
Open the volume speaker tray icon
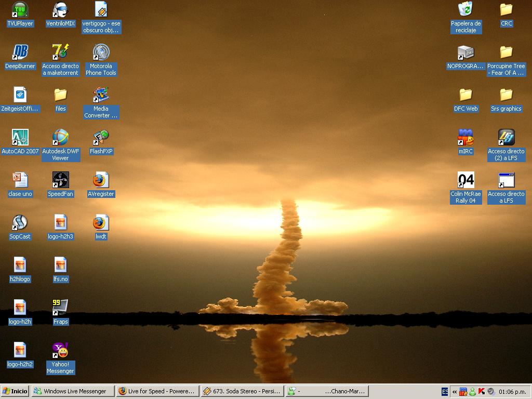(490, 392)
